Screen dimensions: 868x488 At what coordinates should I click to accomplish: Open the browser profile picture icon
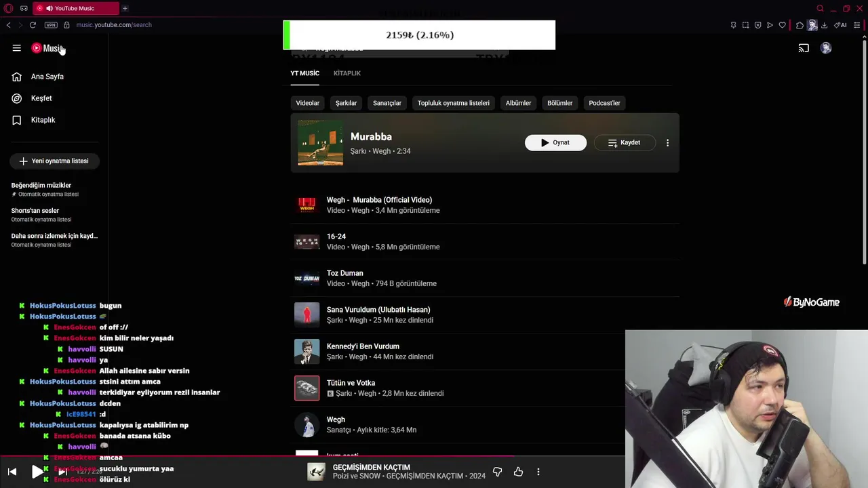click(812, 25)
